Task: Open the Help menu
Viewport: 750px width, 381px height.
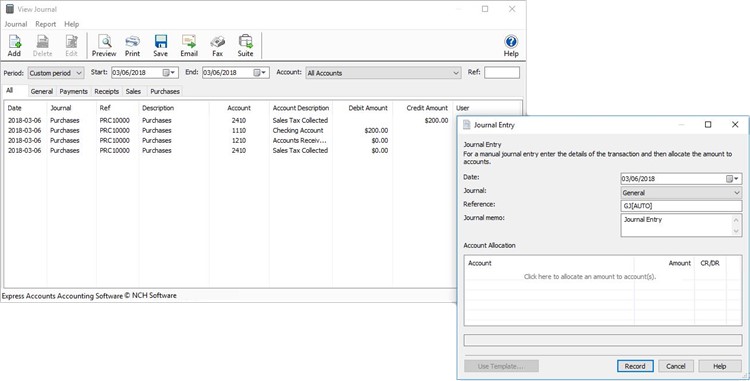Action: click(72, 24)
